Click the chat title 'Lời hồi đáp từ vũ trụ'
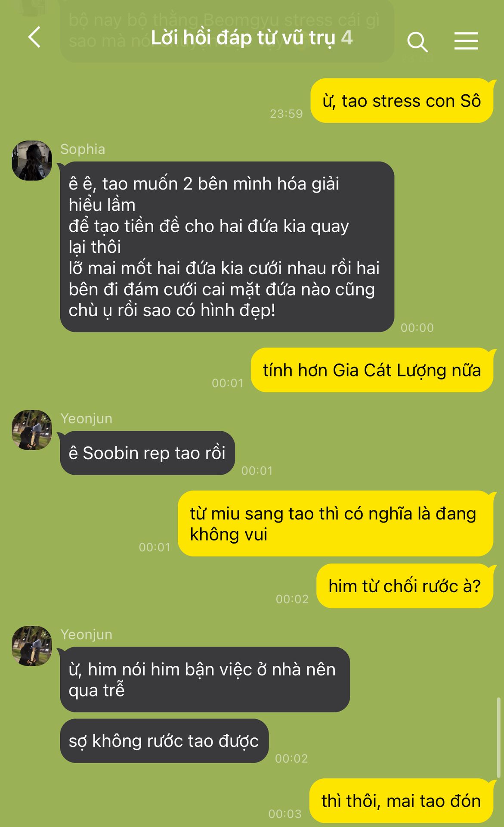Screen dimensions: 504x827 [x=243, y=38]
